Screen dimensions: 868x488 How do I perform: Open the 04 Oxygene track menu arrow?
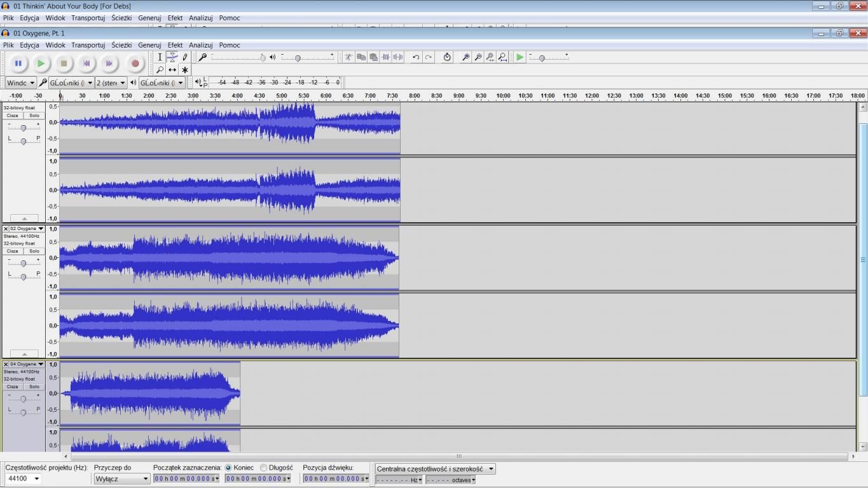click(41, 364)
